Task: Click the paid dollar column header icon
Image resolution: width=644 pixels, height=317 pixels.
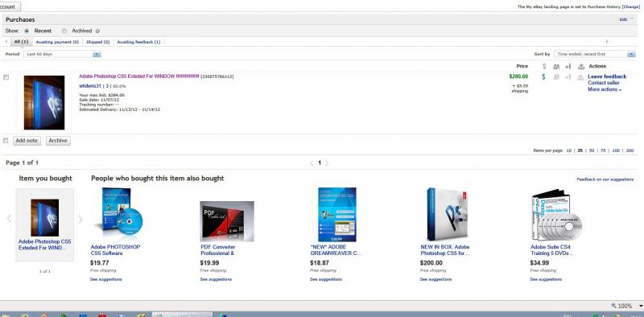Action: coord(544,66)
